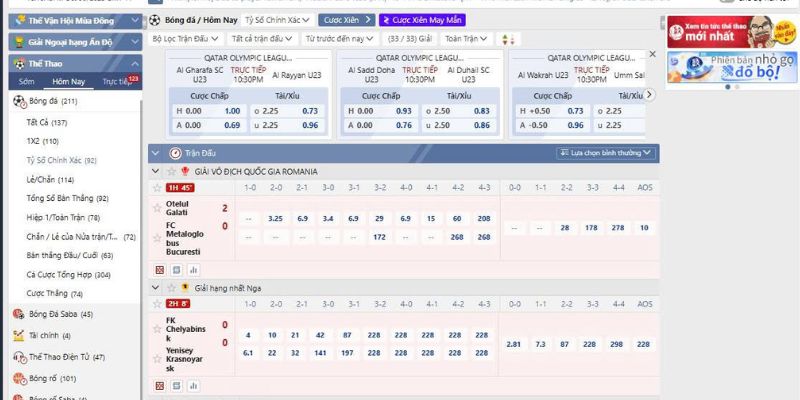Favorite the Romania league with star icon

point(156,172)
